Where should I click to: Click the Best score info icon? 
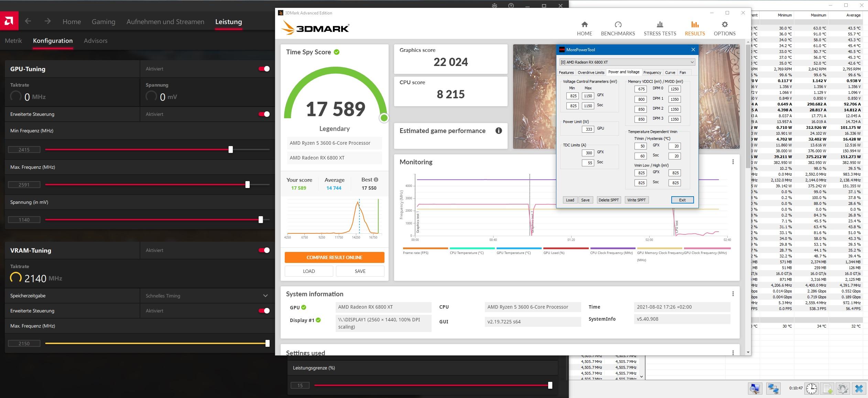[x=376, y=179]
